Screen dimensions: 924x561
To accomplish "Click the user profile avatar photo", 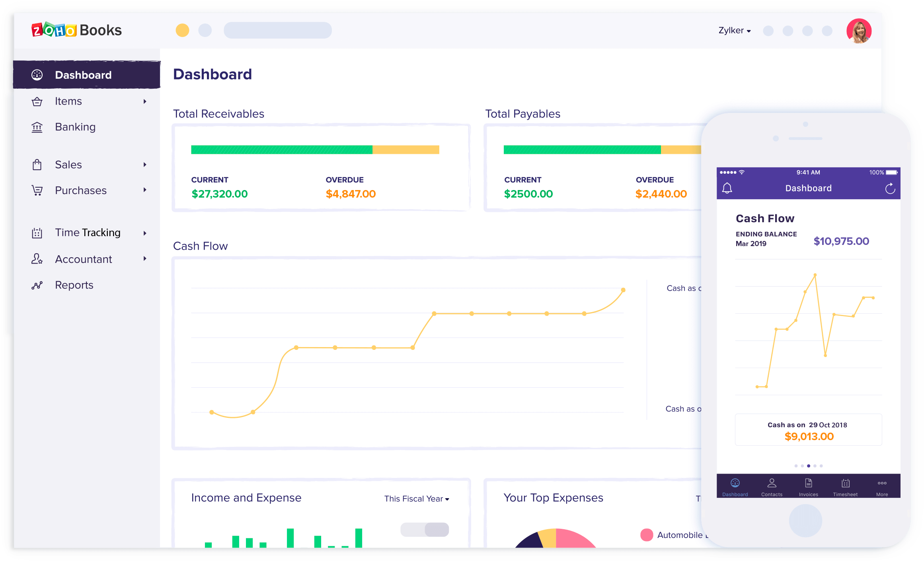I will coord(859,31).
